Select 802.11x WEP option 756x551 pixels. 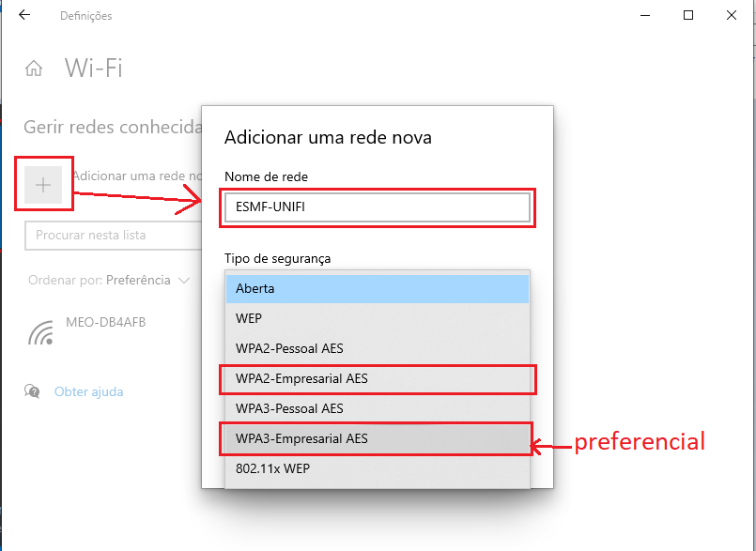click(378, 468)
